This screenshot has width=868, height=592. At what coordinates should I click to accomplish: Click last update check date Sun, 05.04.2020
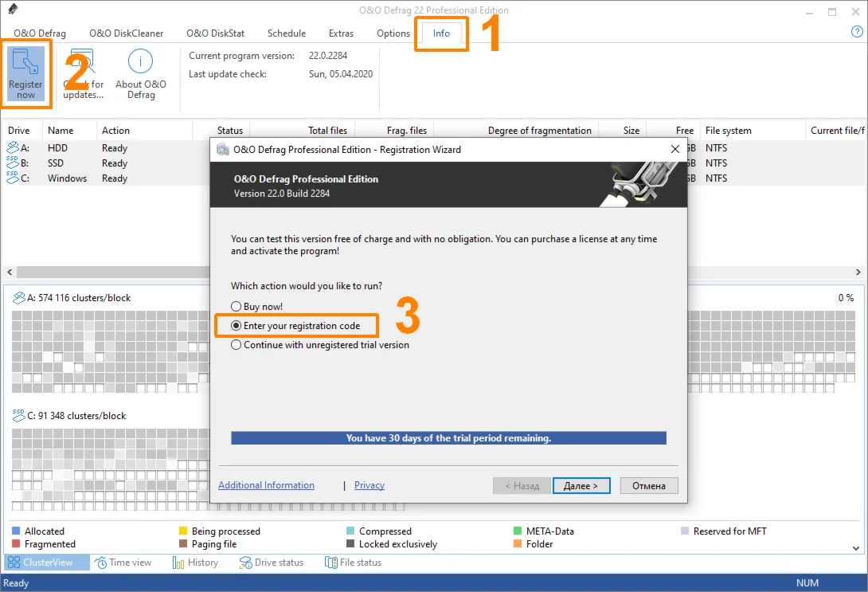click(x=341, y=73)
